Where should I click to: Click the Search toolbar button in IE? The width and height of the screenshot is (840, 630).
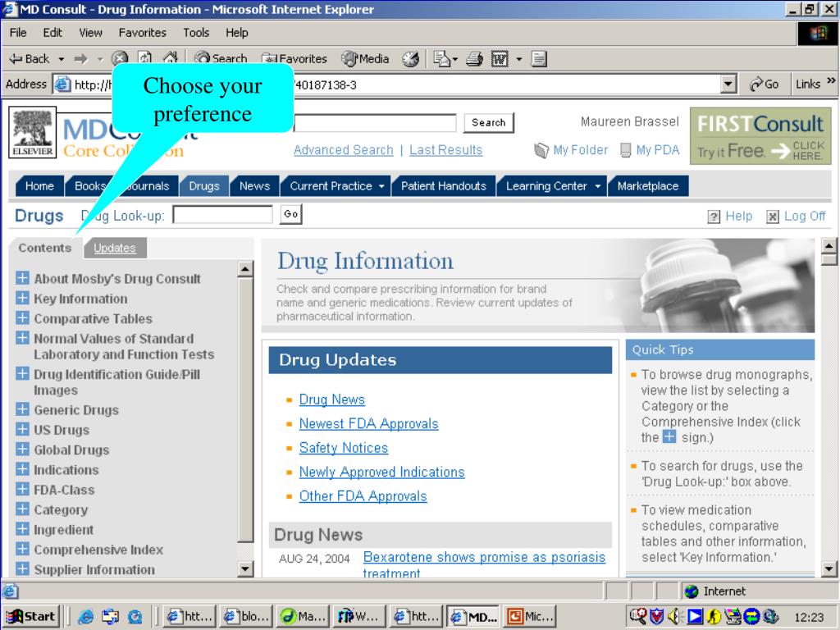click(x=221, y=59)
